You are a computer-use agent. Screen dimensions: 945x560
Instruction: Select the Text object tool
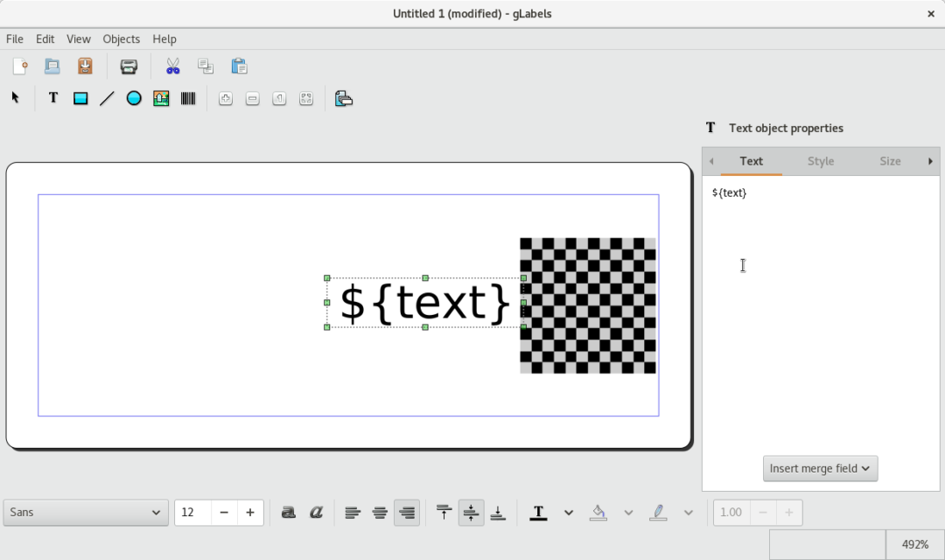tap(53, 98)
